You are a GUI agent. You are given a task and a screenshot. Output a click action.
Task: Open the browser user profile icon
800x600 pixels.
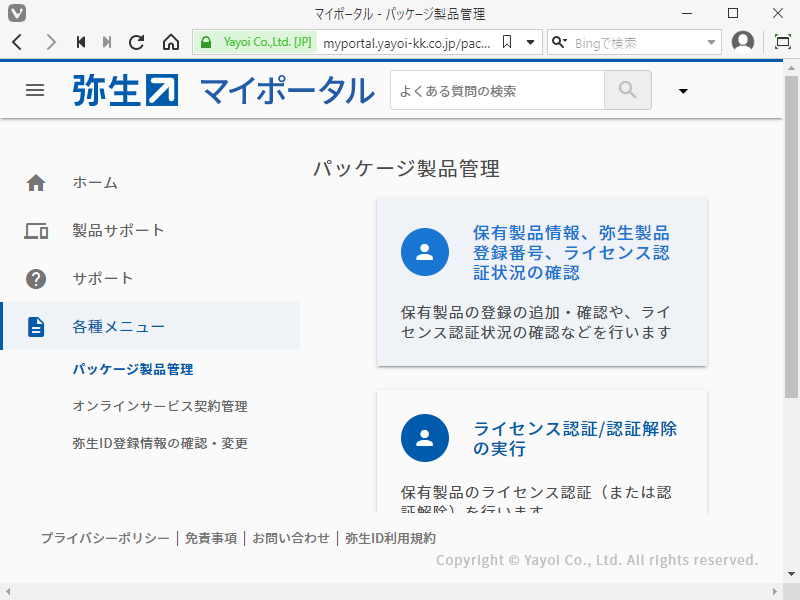pos(743,42)
